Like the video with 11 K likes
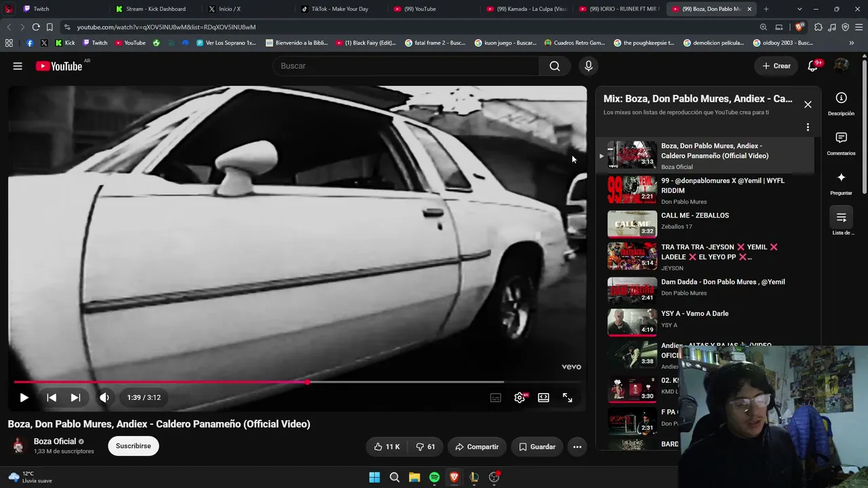868x488 pixels. point(387,447)
